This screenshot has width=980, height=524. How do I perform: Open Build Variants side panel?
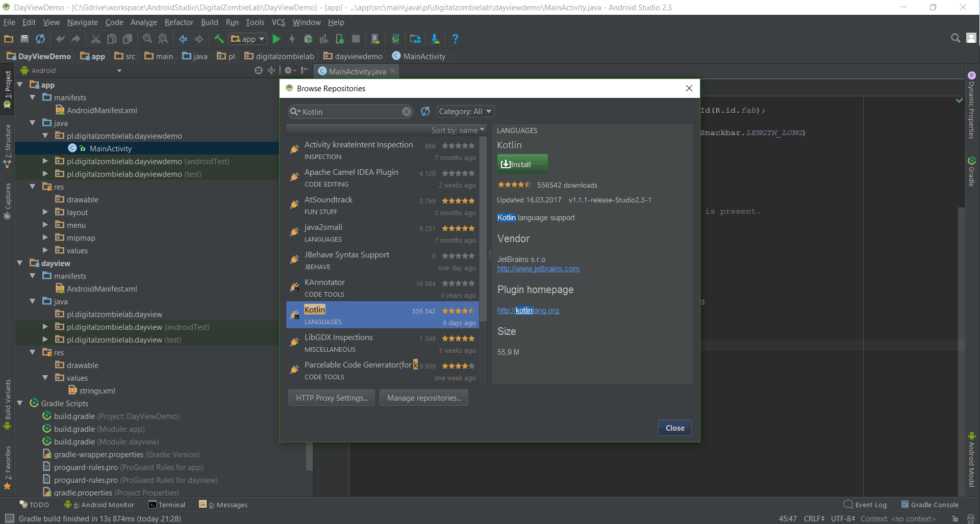pyautogui.click(x=7, y=405)
